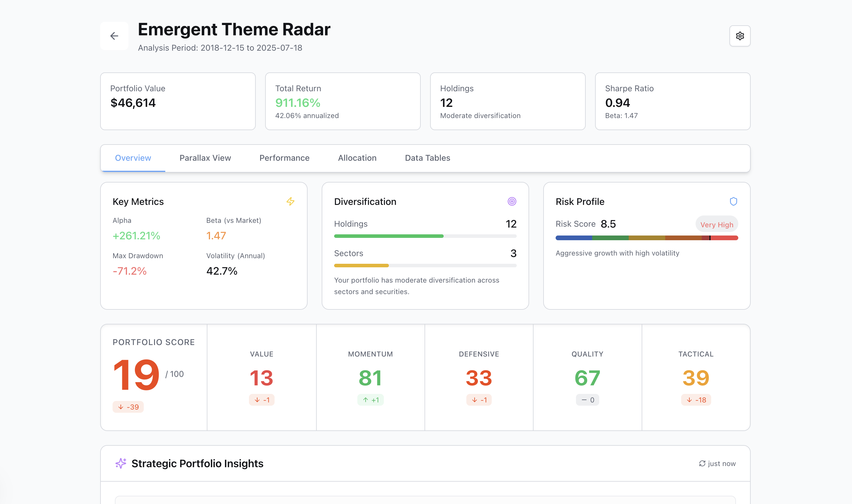Image resolution: width=852 pixels, height=504 pixels.
Task: Click the down arrow icon in the -39 badge
Action: click(x=121, y=407)
